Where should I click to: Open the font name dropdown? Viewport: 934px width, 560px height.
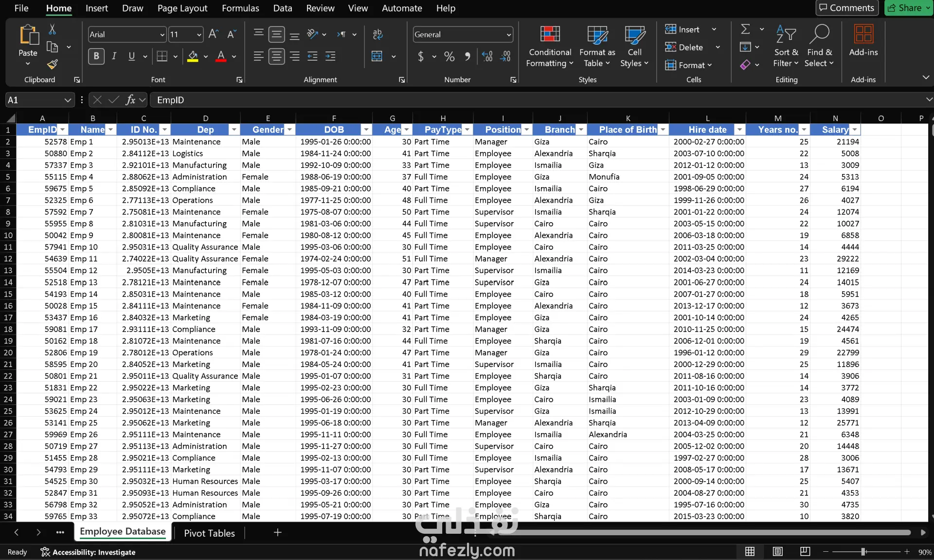click(x=162, y=35)
